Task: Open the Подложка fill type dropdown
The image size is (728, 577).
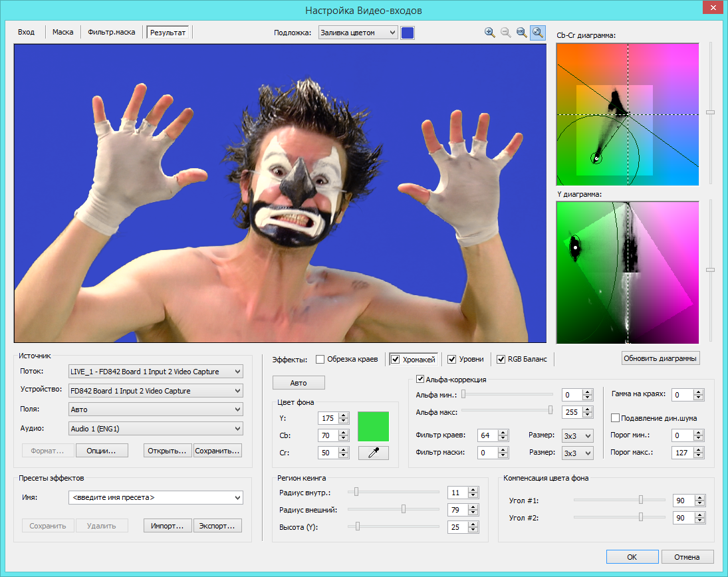Action: click(358, 33)
